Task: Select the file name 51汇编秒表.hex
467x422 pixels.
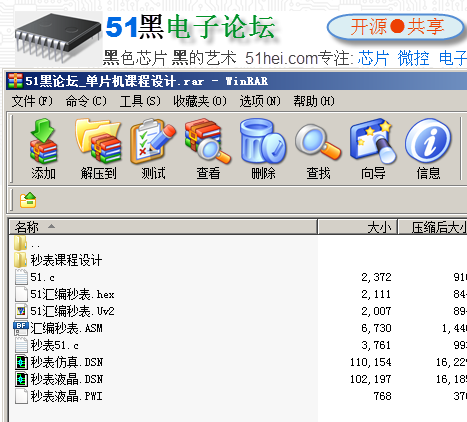Action: click(72, 294)
